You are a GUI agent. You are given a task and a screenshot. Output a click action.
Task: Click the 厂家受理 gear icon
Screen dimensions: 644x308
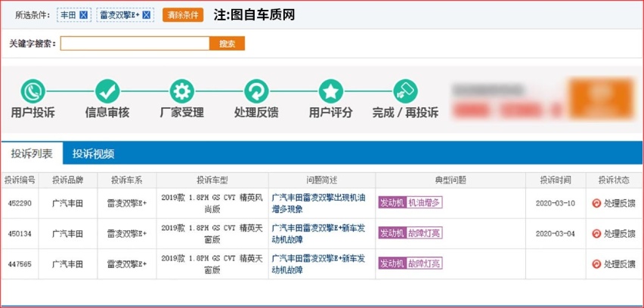(182, 91)
